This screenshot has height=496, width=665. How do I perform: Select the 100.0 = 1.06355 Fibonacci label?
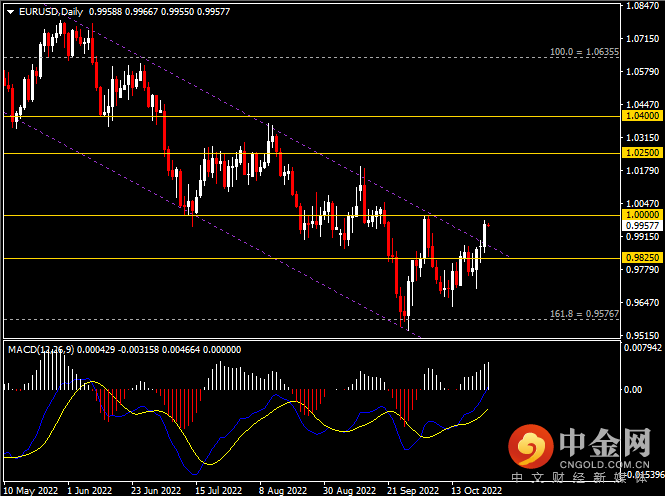click(584, 52)
